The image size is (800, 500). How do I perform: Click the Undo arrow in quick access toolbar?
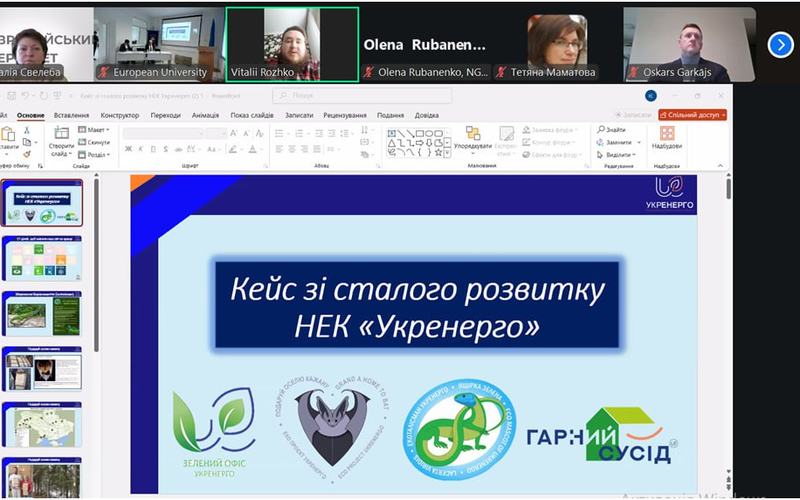pos(27,95)
